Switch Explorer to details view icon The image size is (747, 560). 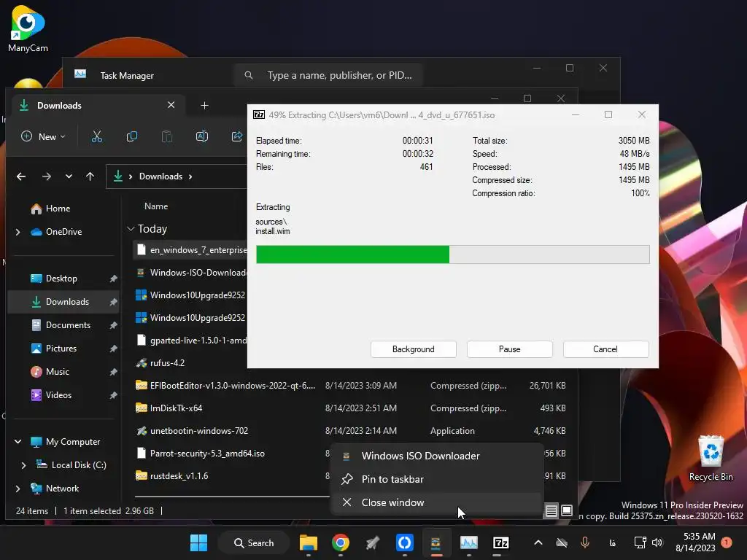(551, 511)
